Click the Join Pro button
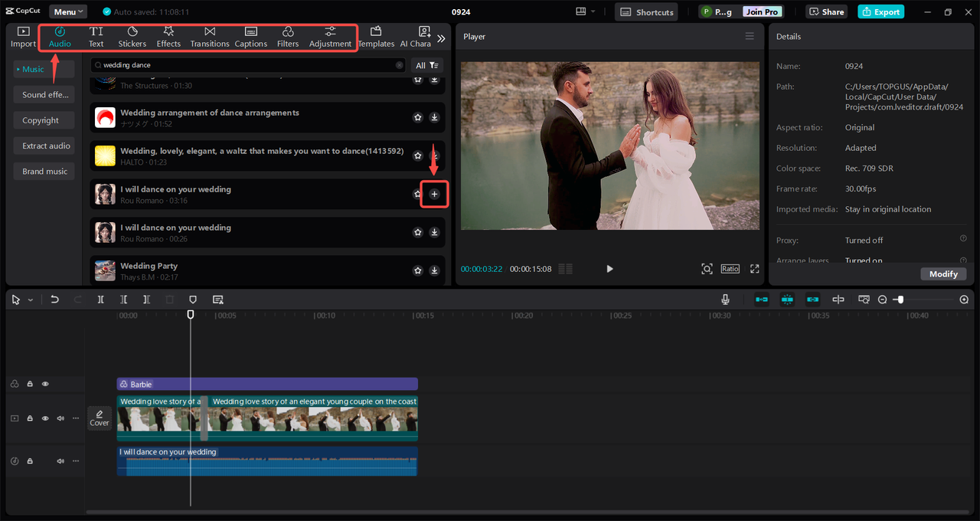 tap(762, 12)
